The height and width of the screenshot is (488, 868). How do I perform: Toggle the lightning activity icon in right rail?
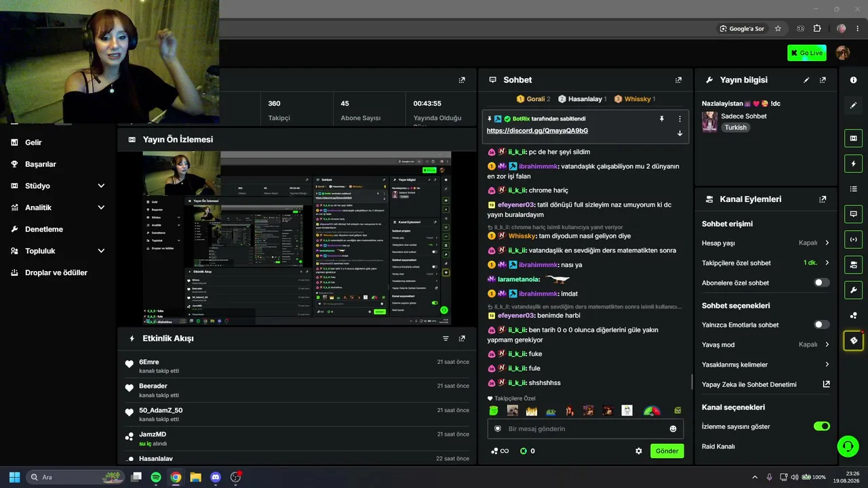[x=853, y=163]
